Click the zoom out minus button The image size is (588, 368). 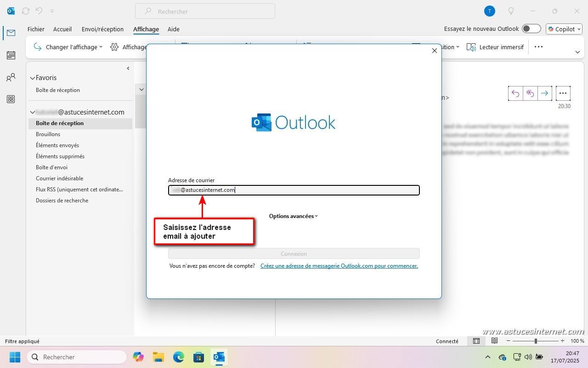508,341
